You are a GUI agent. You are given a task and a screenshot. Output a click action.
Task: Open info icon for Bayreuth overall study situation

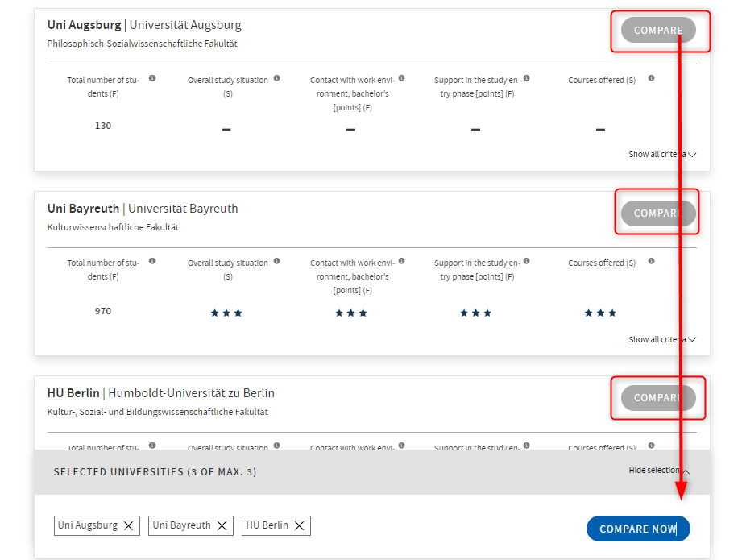coord(277,261)
